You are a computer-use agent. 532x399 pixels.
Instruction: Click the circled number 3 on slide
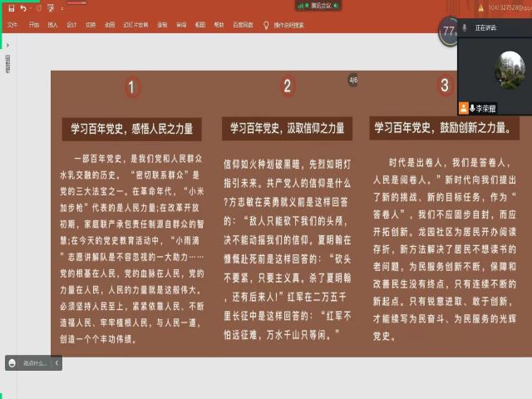pyautogui.click(x=445, y=85)
